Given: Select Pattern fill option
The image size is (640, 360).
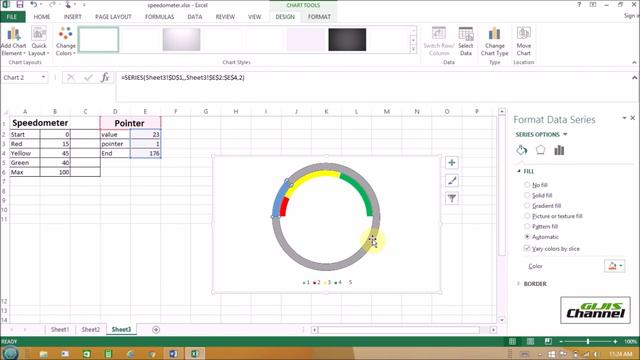Looking at the screenshot, I should [527, 227].
